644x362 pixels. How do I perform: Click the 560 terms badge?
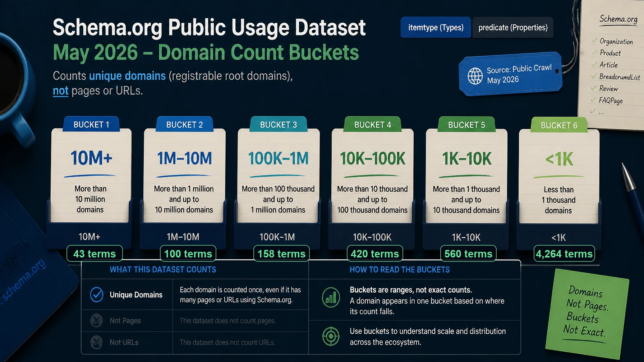tap(468, 254)
